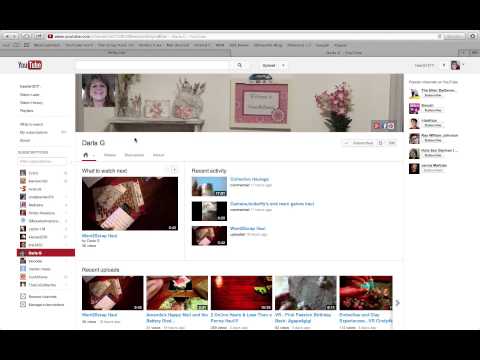Click the Ellen channel avatar in Popular channels
The width and height of the screenshot is (480, 360).
pyautogui.click(x=414, y=93)
